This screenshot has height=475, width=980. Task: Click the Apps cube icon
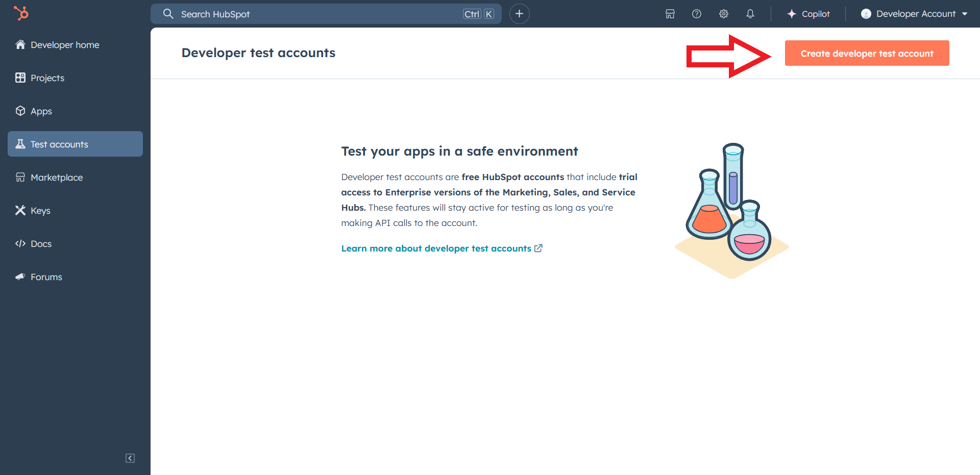click(x=20, y=111)
